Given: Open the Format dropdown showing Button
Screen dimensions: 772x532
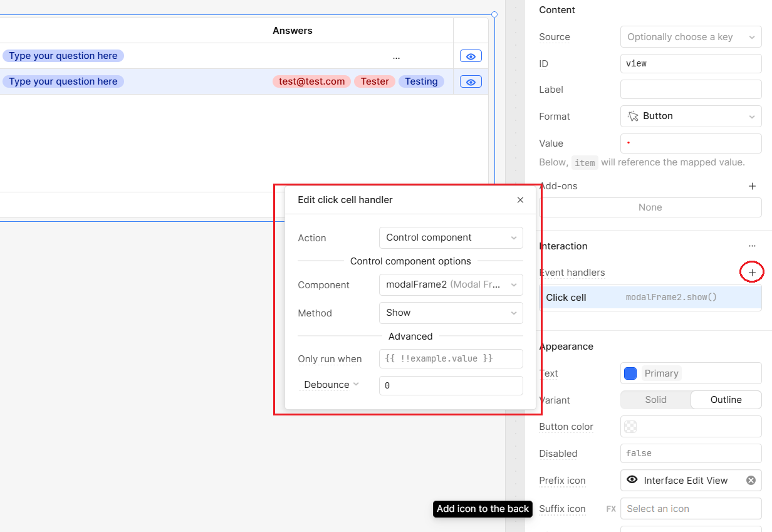Looking at the screenshot, I should click(691, 116).
